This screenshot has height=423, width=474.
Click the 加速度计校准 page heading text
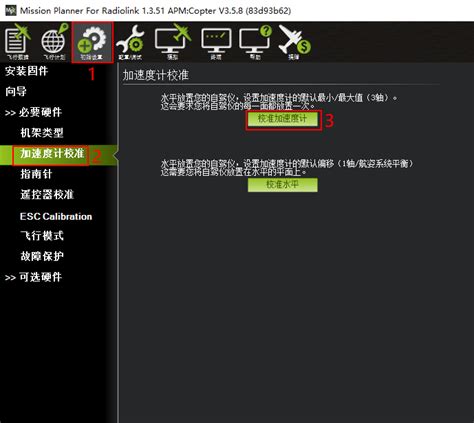(x=156, y=75)
